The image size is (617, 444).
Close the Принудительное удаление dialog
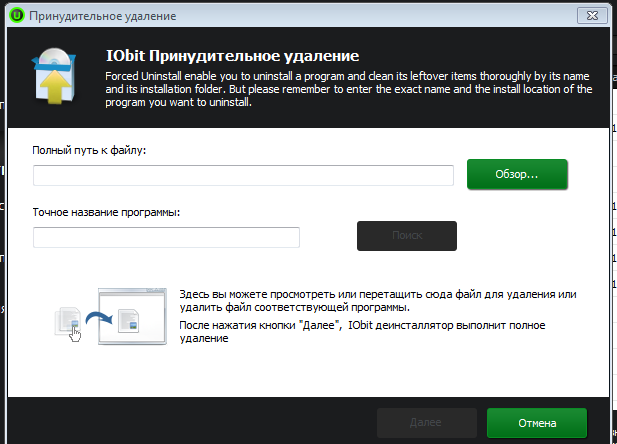pos(592,16)
